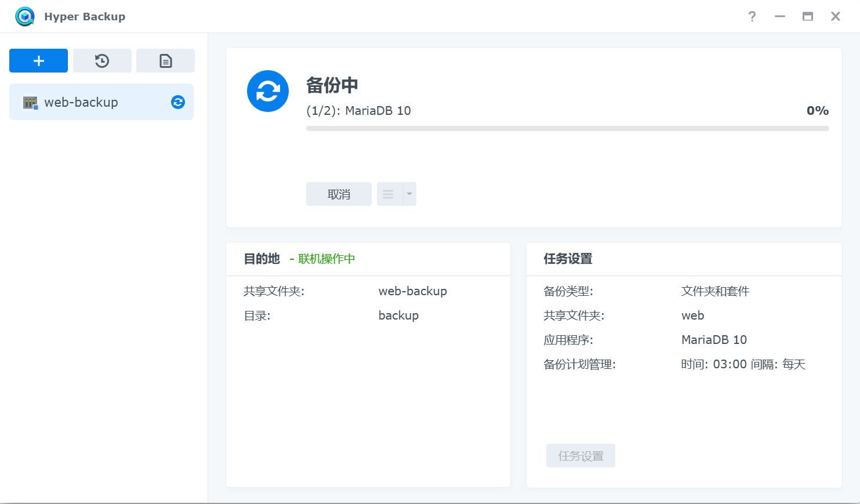Click the spinning backup-in-progress circle icon
Screen dimensions: 860x504
267,91
